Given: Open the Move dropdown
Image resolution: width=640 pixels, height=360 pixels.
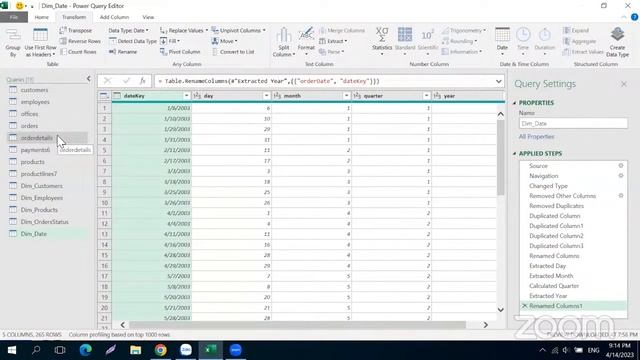Looking at the screenshot, I should click(x=224, y=41).
